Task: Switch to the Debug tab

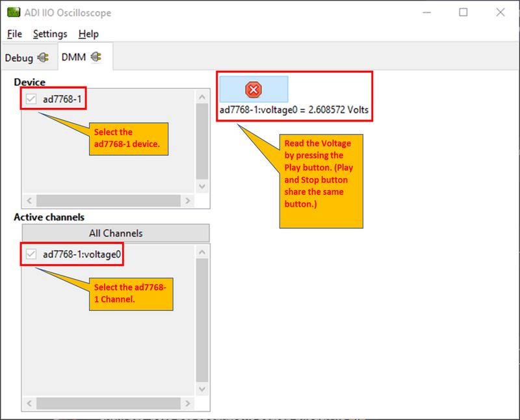Action: pos(29,57)
